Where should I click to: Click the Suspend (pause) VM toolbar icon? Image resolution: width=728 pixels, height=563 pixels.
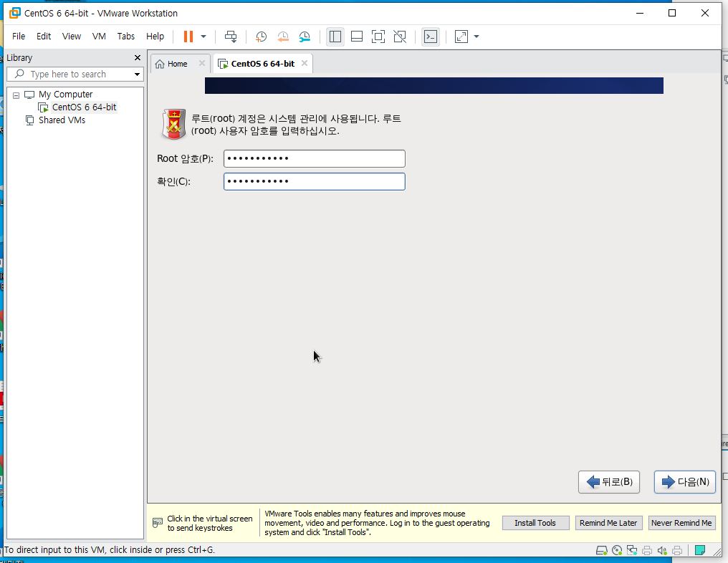point(188,37)
